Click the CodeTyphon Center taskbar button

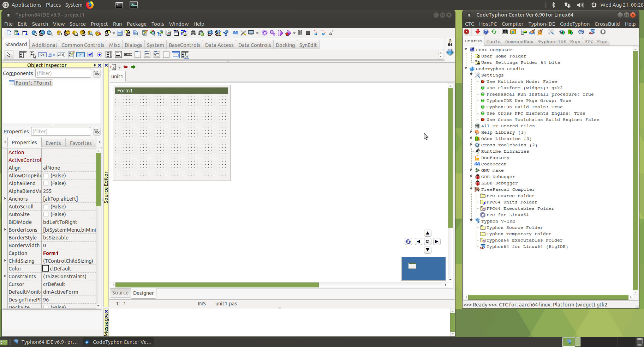tap(119, 342)
